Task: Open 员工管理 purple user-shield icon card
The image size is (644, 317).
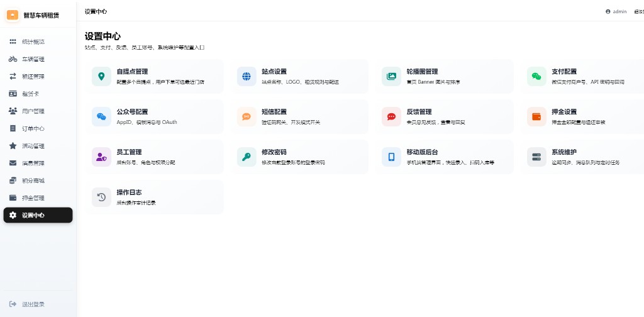Action: (155, 157)
